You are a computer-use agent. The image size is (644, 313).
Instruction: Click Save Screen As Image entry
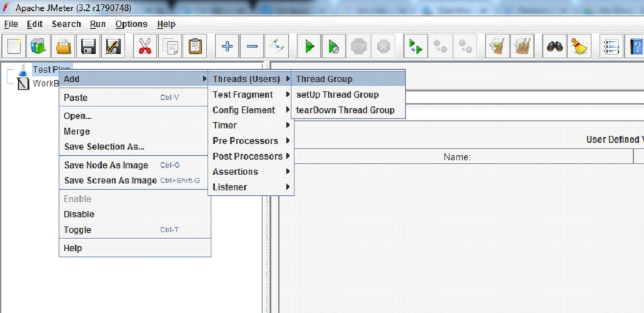point(134,180)
